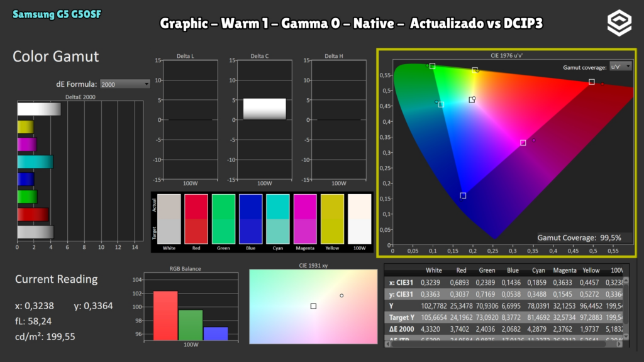Screen dimensions: 644x362
Task: Click the table's horizontal scrollbar right arrow
Action: click(x=619, y=344)
